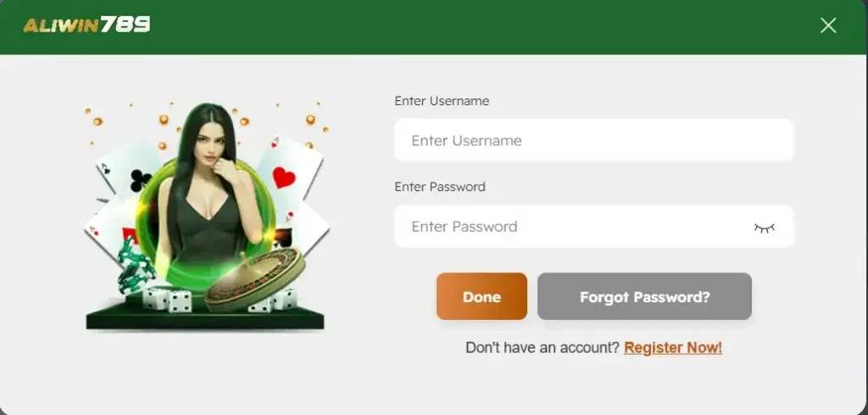
Task: Click the Enter Password label above the field
Action: click(440, 187)
